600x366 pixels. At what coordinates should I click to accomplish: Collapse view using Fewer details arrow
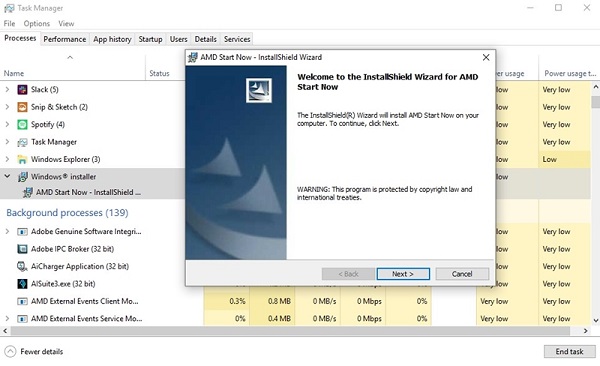10,351
